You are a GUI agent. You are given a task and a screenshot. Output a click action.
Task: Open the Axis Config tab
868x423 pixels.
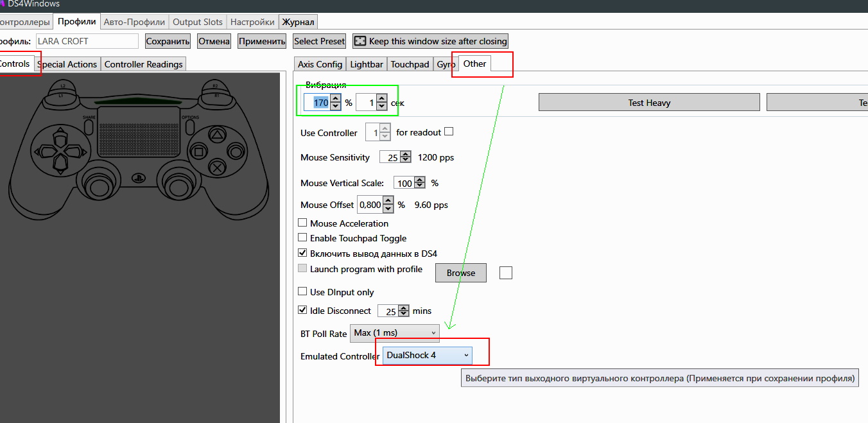pos(320,64)
